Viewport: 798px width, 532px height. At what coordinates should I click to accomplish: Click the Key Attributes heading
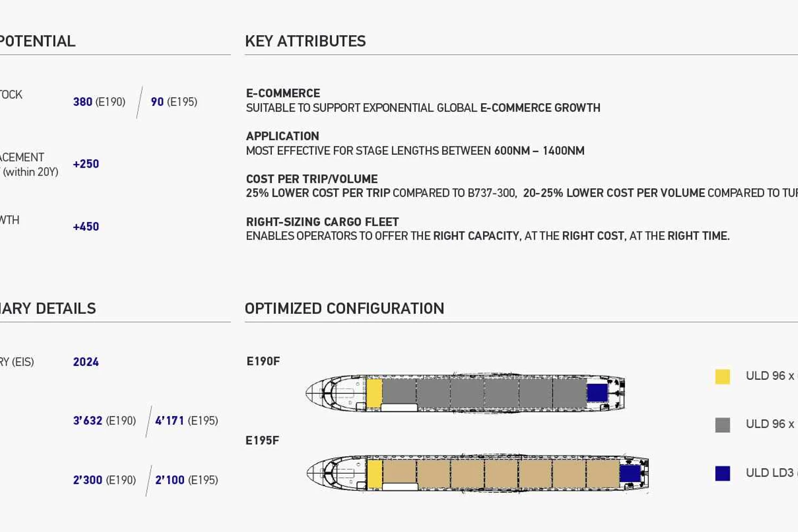[x=305, y=41]
